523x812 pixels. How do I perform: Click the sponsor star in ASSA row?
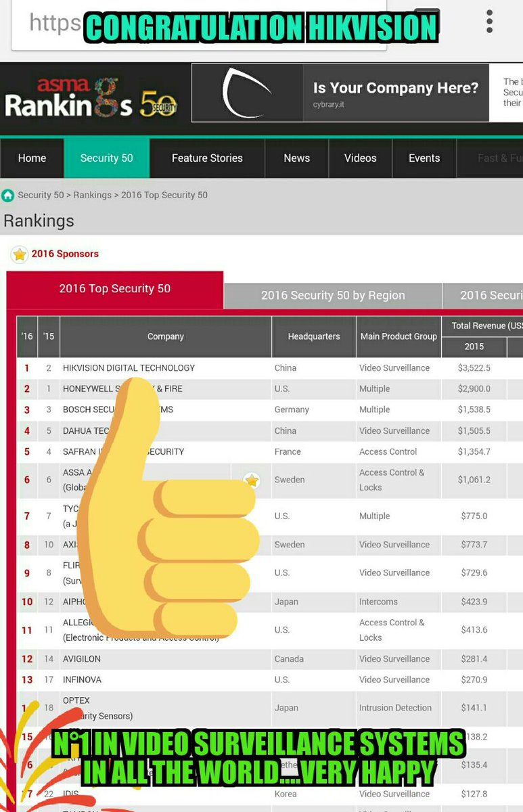click(252, 480)
